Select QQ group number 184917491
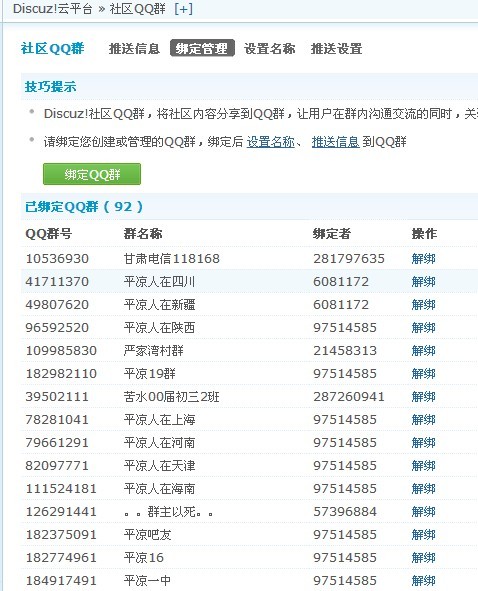This screenshot has width=478, height=591. coord(61,581)
